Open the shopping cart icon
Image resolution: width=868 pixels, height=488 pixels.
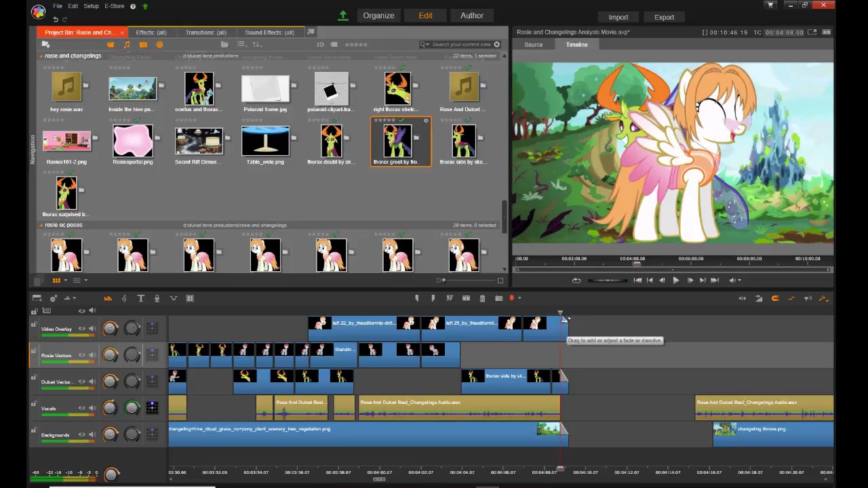click(770, 5)
